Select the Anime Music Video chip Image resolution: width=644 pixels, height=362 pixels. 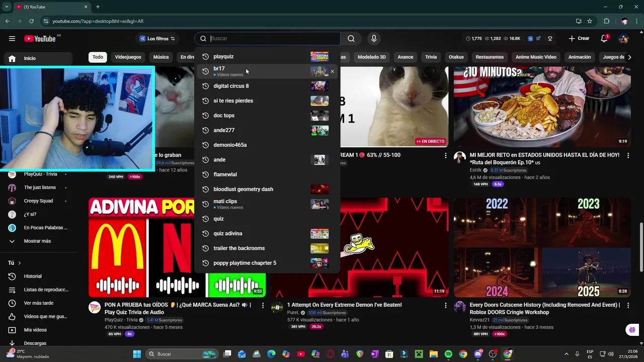coord(536,57)
